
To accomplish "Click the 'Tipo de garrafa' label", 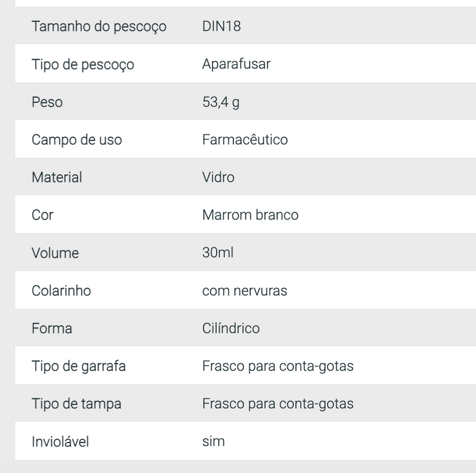I will (79, 366).
